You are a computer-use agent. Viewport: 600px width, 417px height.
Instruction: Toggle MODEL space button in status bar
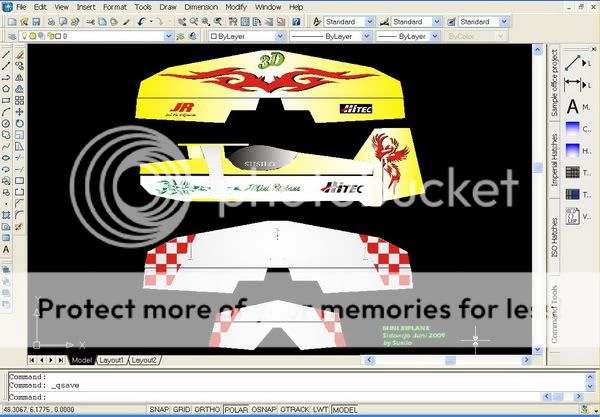pos(344,409)
